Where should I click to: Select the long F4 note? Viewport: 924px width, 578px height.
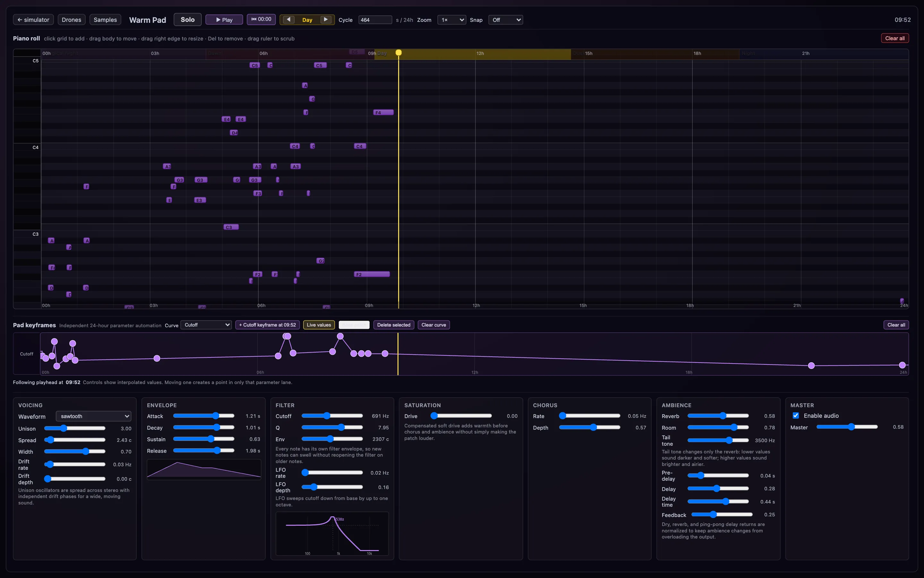tap(383, 112)
